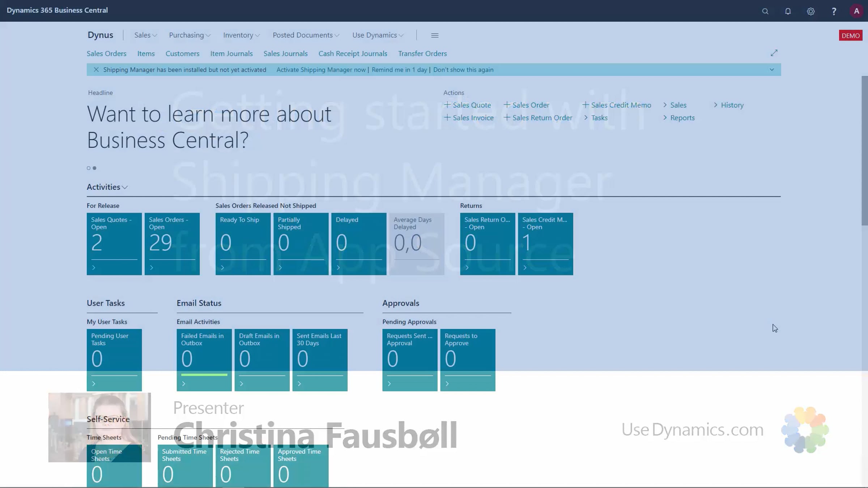Dismiss the Shipping Manager notification
The height and width of the screenshot is (488, 868).
(x=96, y=70)
